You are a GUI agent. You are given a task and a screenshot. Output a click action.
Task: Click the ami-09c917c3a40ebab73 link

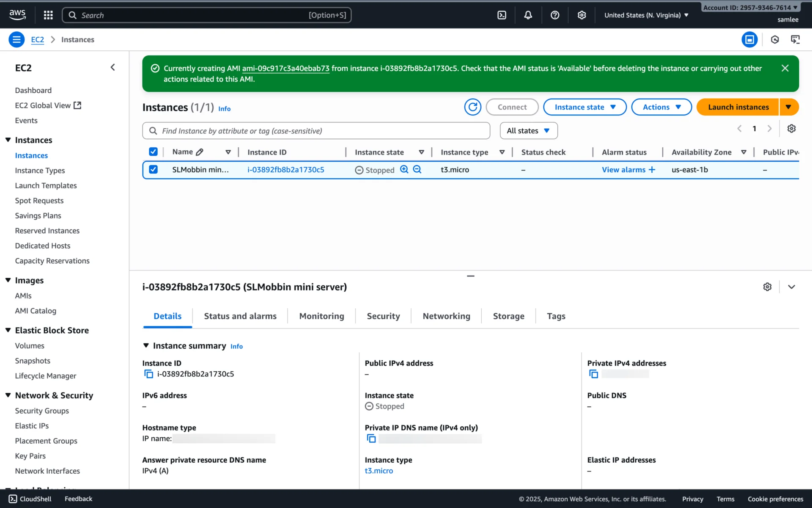(285, 68)
